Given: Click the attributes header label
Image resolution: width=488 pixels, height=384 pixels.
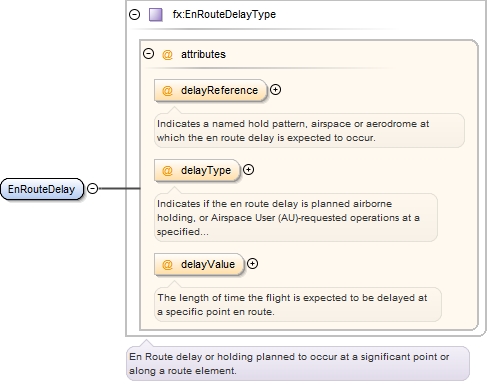Looking at the screenshot, I should pos(203,54).
